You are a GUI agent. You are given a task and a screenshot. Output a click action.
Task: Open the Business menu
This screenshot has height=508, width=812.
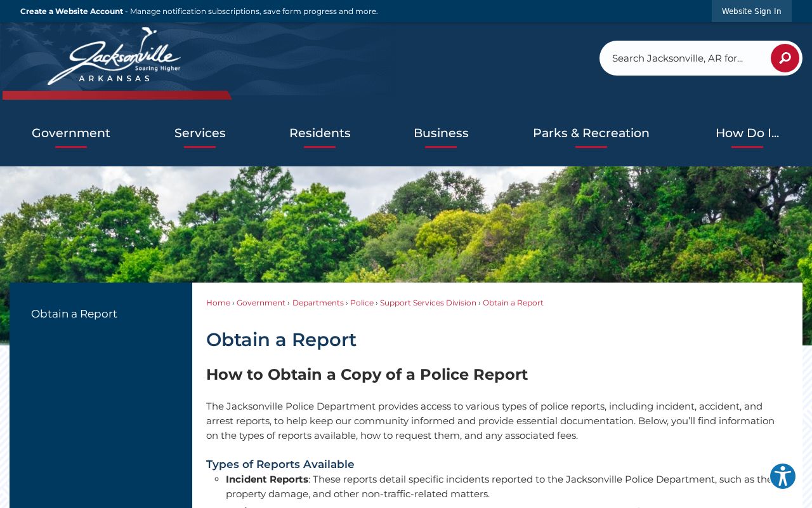point(441,133)
